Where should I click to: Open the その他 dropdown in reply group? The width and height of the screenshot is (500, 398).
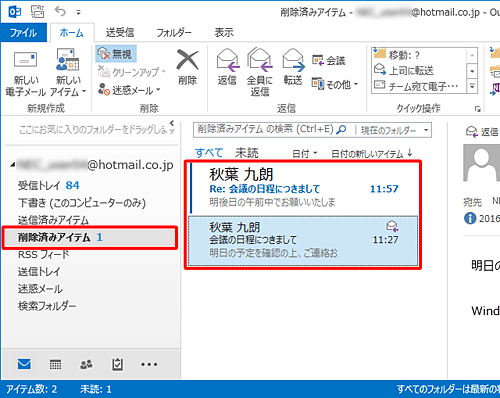[335, 85]
